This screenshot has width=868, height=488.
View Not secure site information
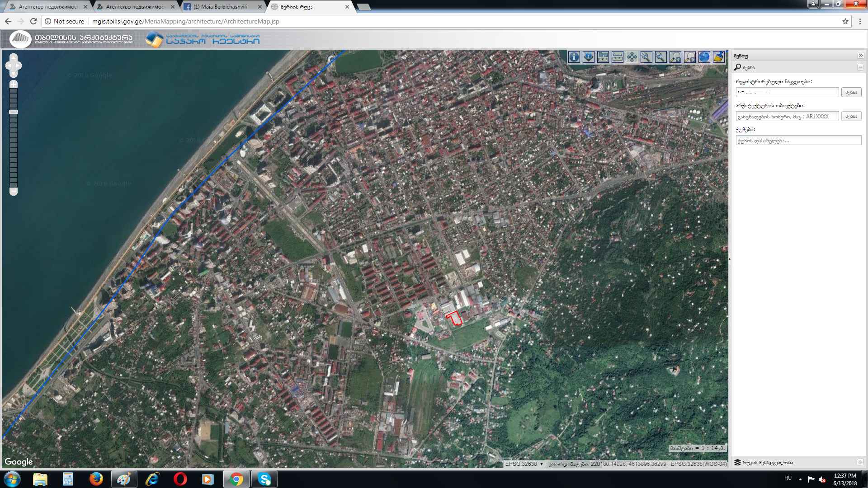pyautogui.click(x=64, y=21)
